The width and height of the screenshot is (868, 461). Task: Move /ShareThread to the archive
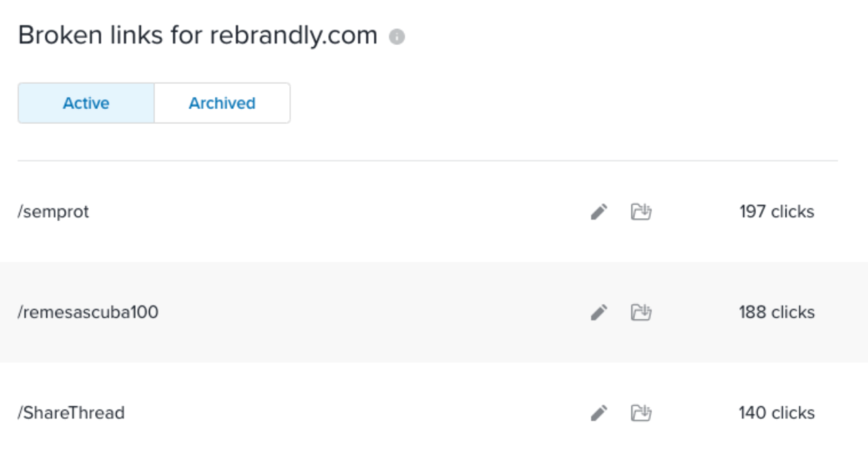[641, 413]
